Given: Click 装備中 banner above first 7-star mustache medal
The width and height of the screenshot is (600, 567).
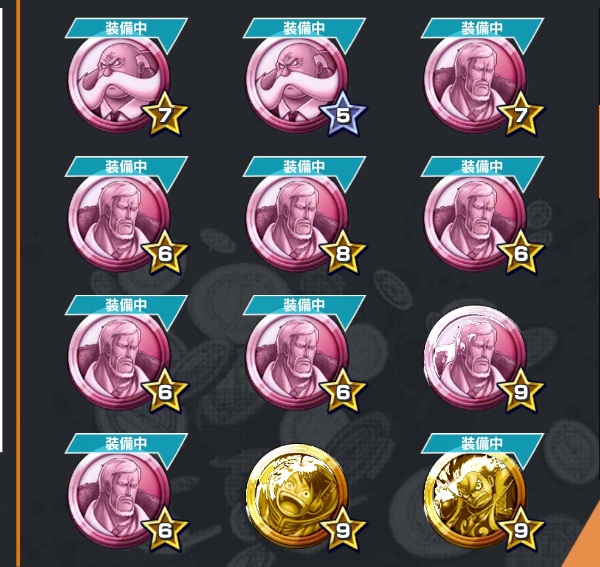Looking at the screenshot, I should click(126, 28).
